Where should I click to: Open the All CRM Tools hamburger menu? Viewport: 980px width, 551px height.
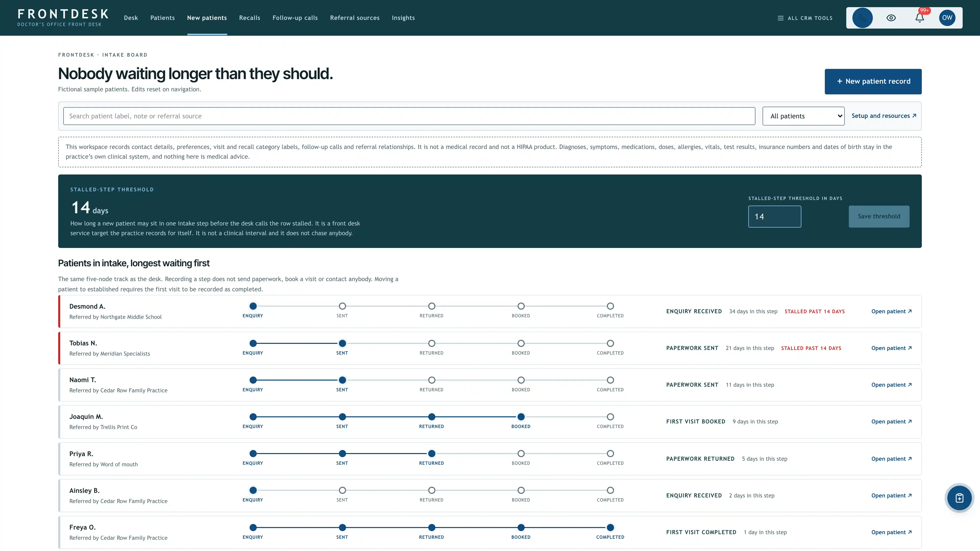click(805, 18)
